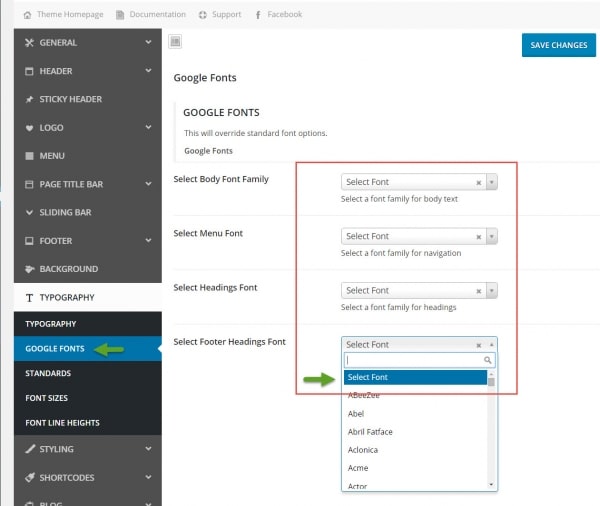Click the Footer monitor icon
Screen dimensions: 600x506
point(29,241)
